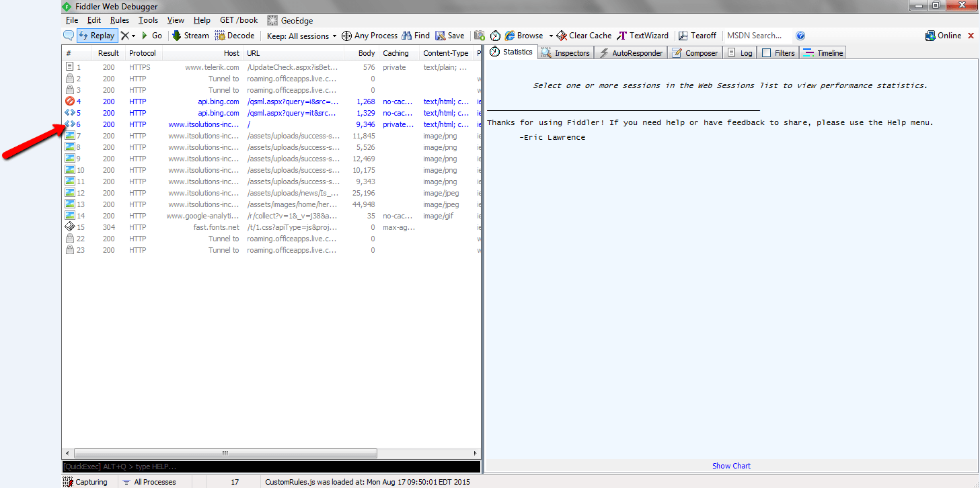Sort by the Protocol column header
Viewport: 980px width, 488px height.
coord(143,53)
